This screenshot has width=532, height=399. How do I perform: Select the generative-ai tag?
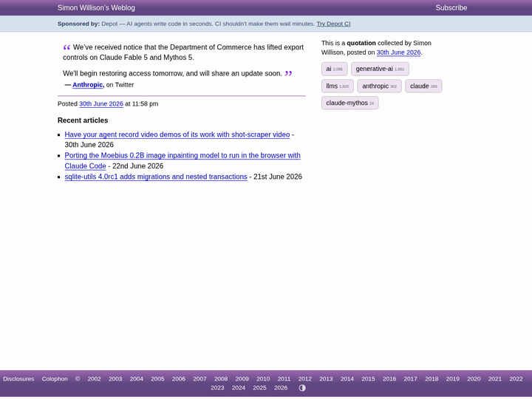pyautogui.click(x=380, y=69)
